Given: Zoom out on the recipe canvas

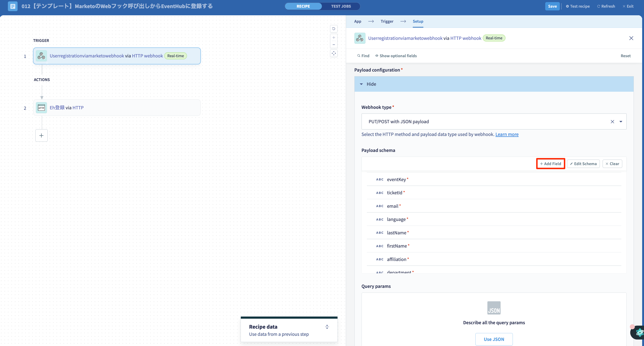Looking at the screenshot, I should [x=334, y=44].
